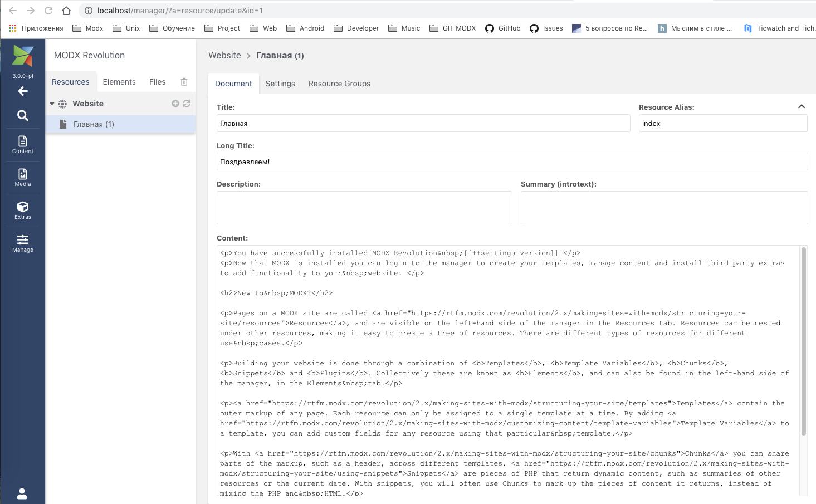Click the back arrow in sidebar

click(23, 91)
